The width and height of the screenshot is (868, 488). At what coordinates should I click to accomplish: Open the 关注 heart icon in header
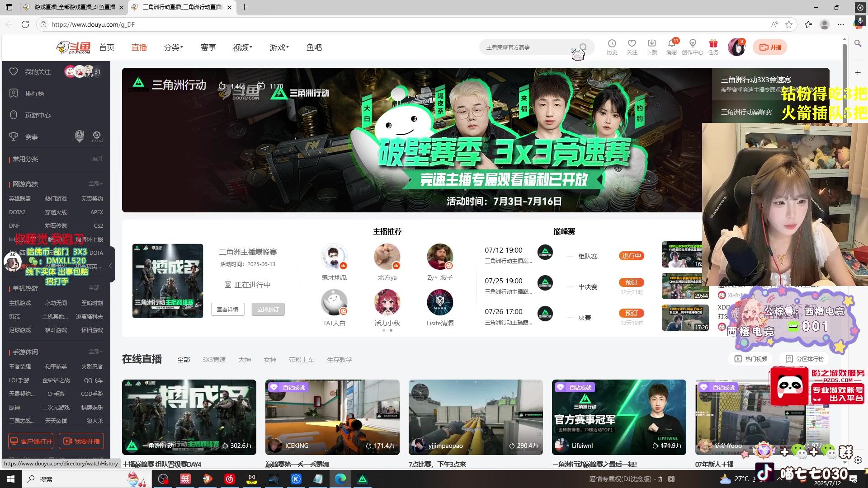coord(632,47)
